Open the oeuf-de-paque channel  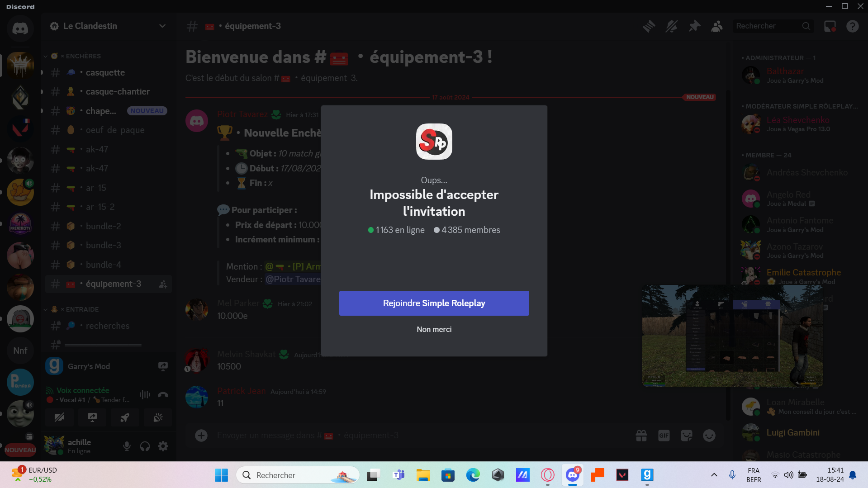109,130
